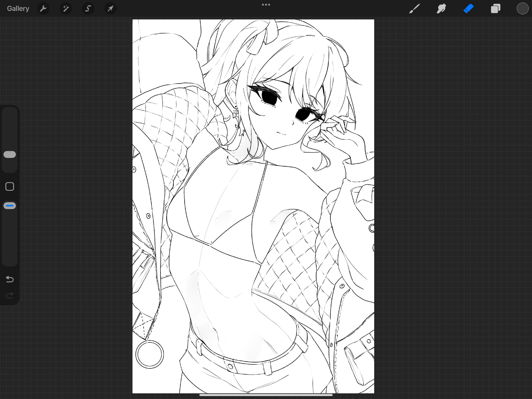Screen dimensions: 532x399
Task: Tap the active Eraser tool
Action: [x=468, y=9]
